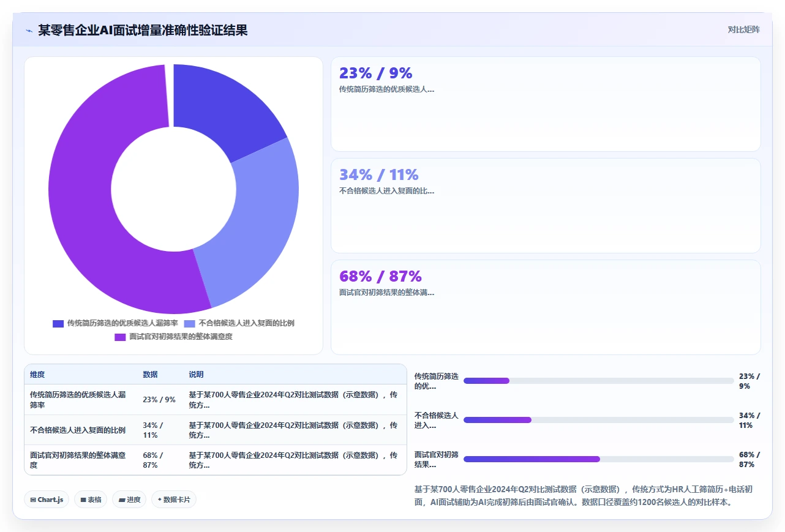The width and height of the screenshot is (785, 532).
Task: Click the title 某零售企业AI面试增量准确性验证结果
Action: [x=143, y=30]
